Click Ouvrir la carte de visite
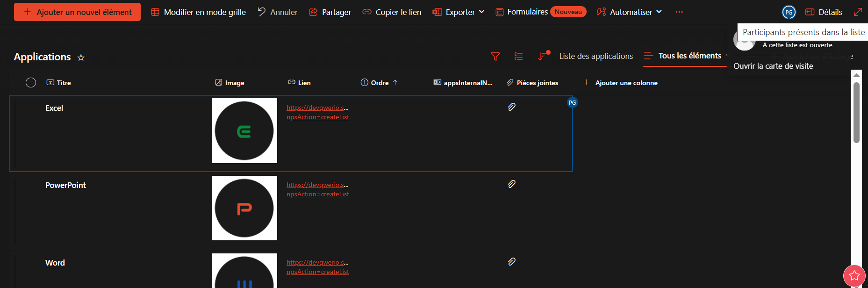The width and height of the screenshot is (868, 288). [773, 66]
